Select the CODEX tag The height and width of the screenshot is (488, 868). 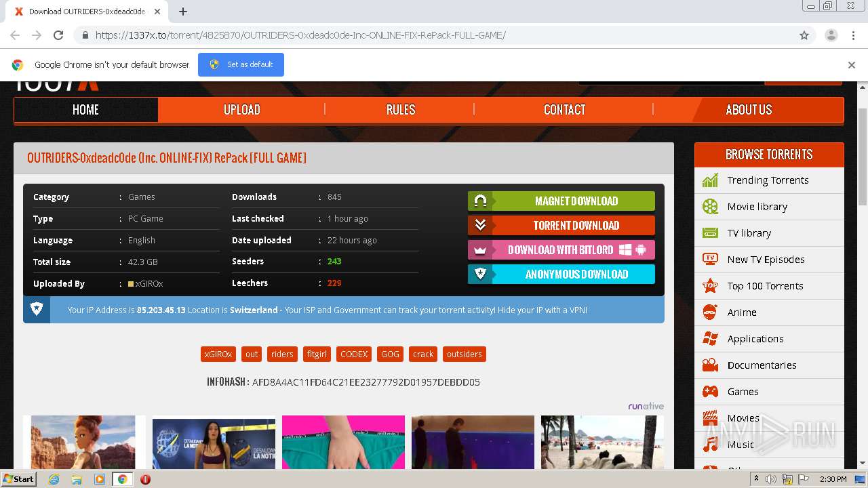point(354,354)
